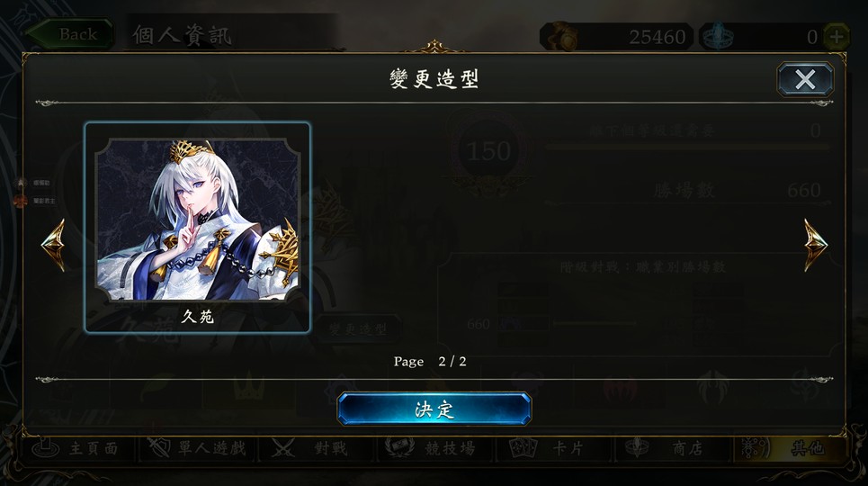Open the 單人遊戲 solo play tab
Viewport: 868px width, 486px height.
(197, 448)
